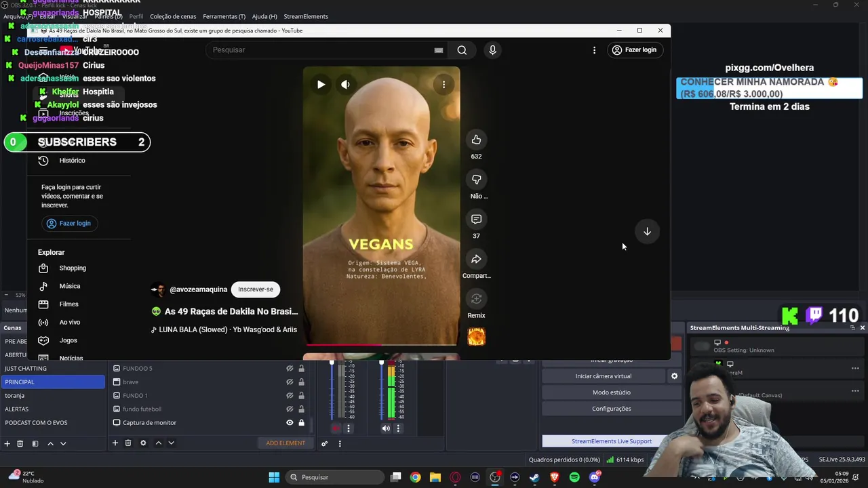Open OBS Ajuda (H) menu
The image size is (868, 488).
pos(264,16)
